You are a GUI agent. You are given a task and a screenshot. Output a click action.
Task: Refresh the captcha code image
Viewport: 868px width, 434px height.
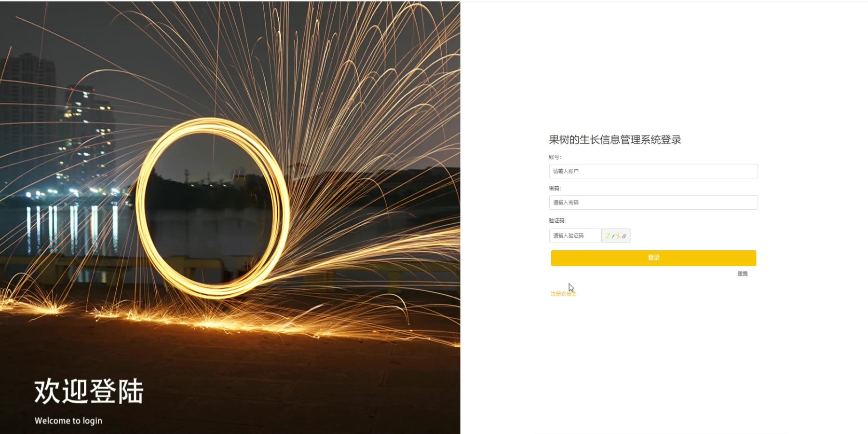pyautogui.click(x=616, y=236)
